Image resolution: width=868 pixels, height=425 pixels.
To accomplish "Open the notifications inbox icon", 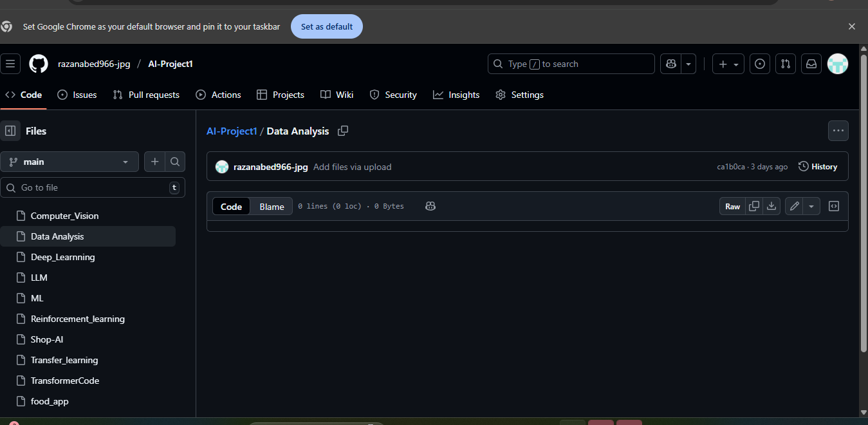I will point(811,64).
